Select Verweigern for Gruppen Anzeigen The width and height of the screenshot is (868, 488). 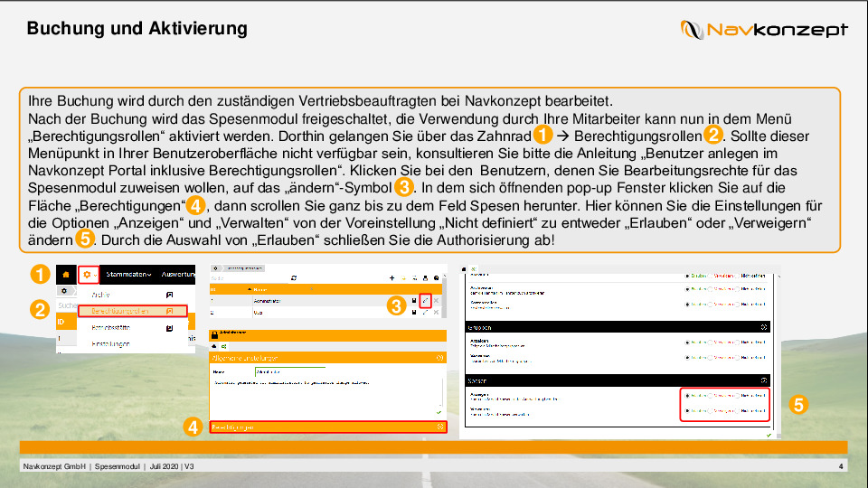(x=711, y=343)
